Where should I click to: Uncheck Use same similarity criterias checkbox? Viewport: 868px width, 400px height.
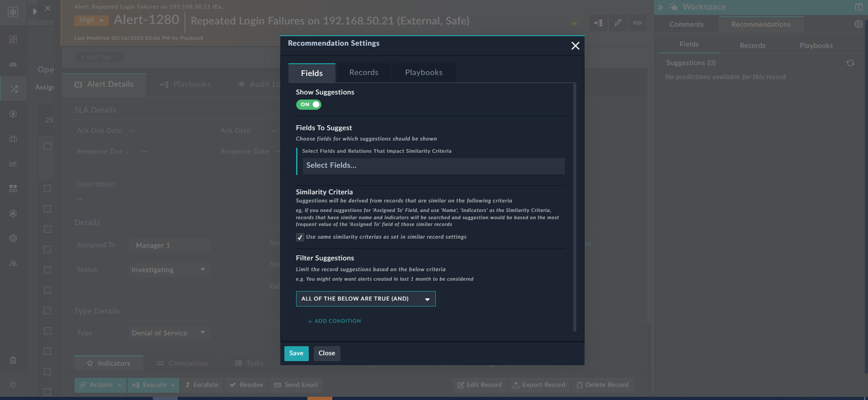tap(300, 237)
